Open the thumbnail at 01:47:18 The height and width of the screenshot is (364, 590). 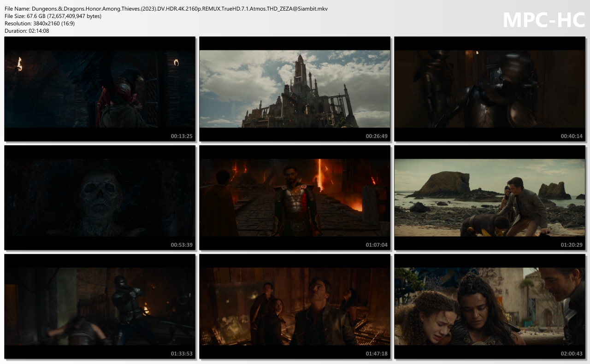tap(295, 306)
